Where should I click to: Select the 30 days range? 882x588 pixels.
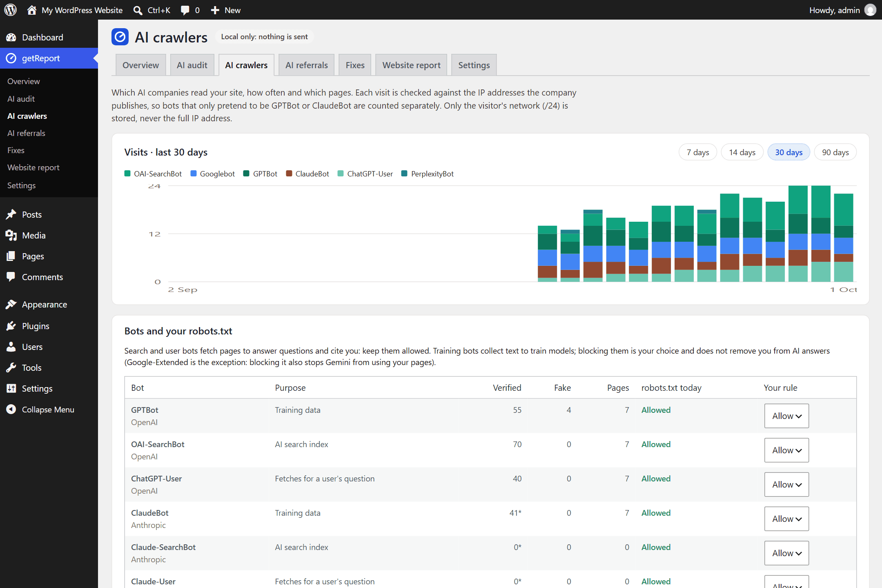coord(789,152)
